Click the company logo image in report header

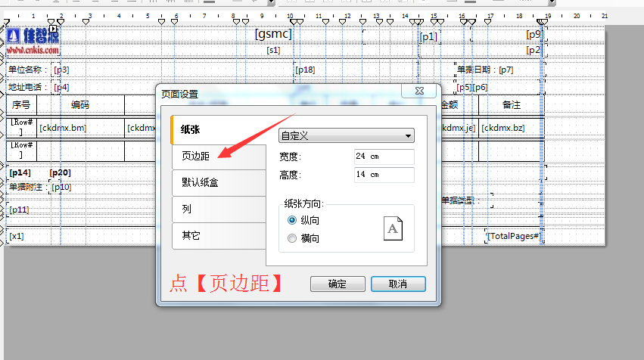33,38
